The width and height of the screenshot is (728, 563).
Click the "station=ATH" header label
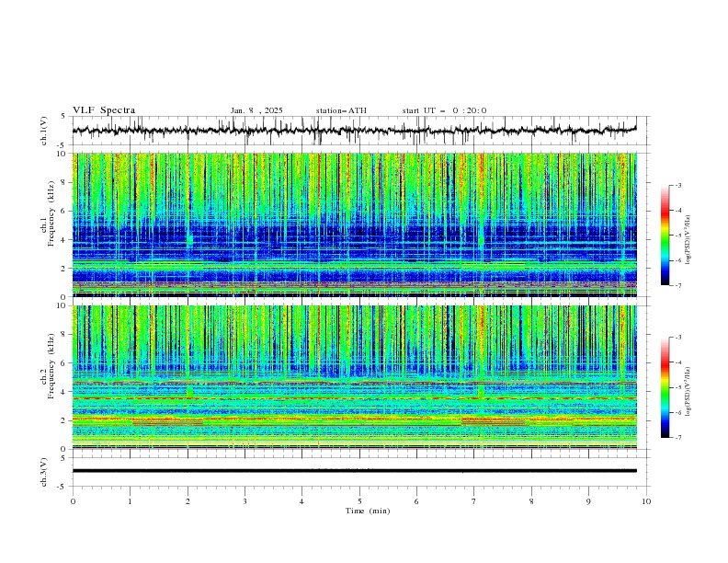[x=341, y=110]
